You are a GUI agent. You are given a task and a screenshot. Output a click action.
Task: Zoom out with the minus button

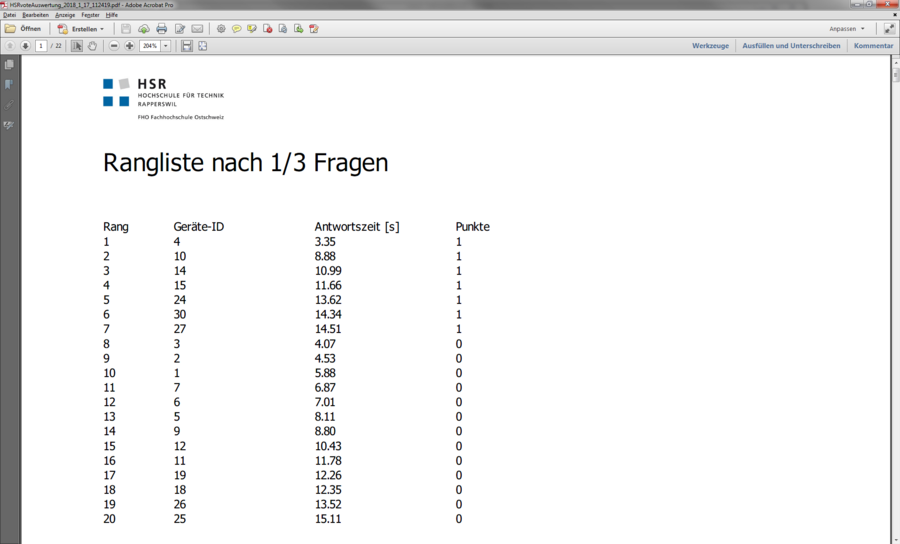coord(114,46)
